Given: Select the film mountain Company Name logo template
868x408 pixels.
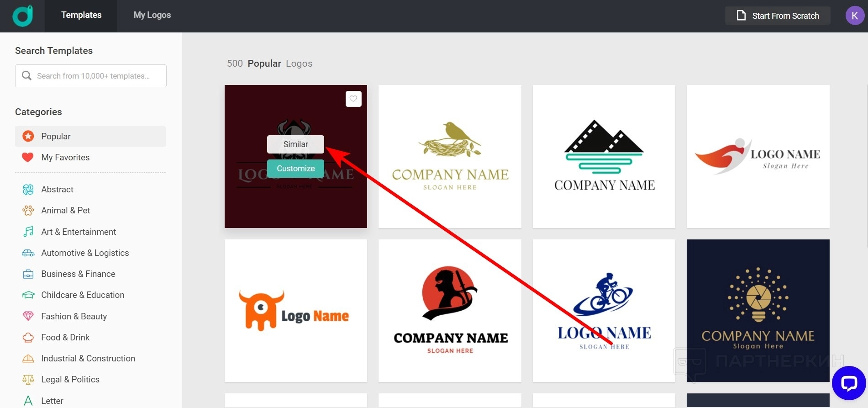Looking at the screenshot, I should [x=604, y=156].
